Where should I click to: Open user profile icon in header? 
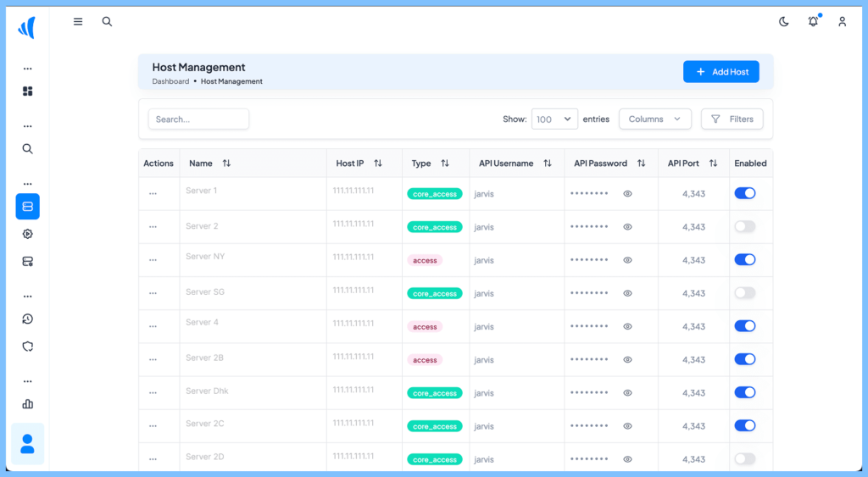[842, 22]
